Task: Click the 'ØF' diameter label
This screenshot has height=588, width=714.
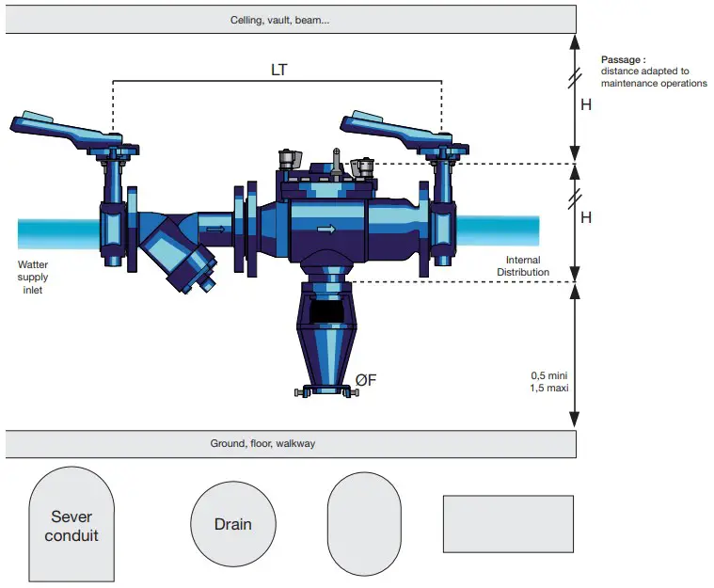Action: [366, 379]
